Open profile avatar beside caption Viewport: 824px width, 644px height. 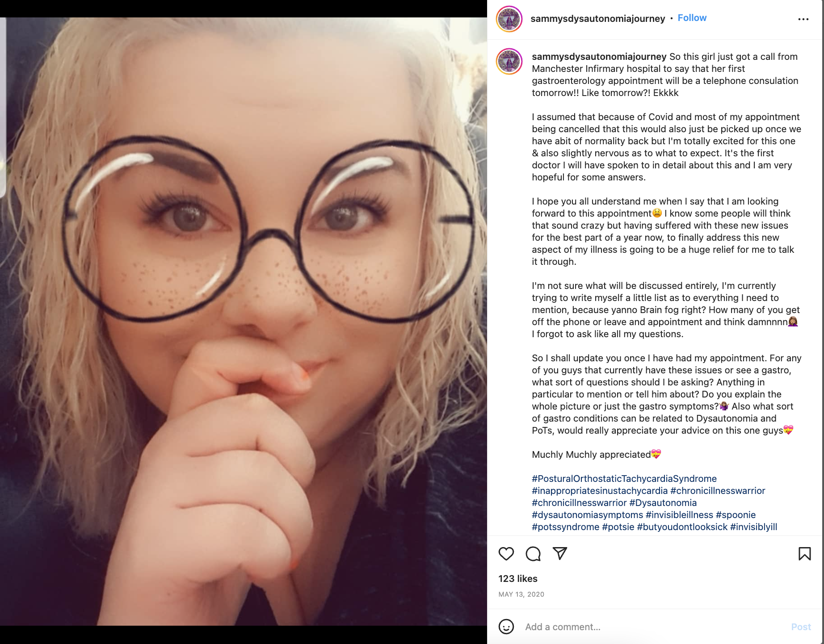pyautogui.click(x=509, y=61)
